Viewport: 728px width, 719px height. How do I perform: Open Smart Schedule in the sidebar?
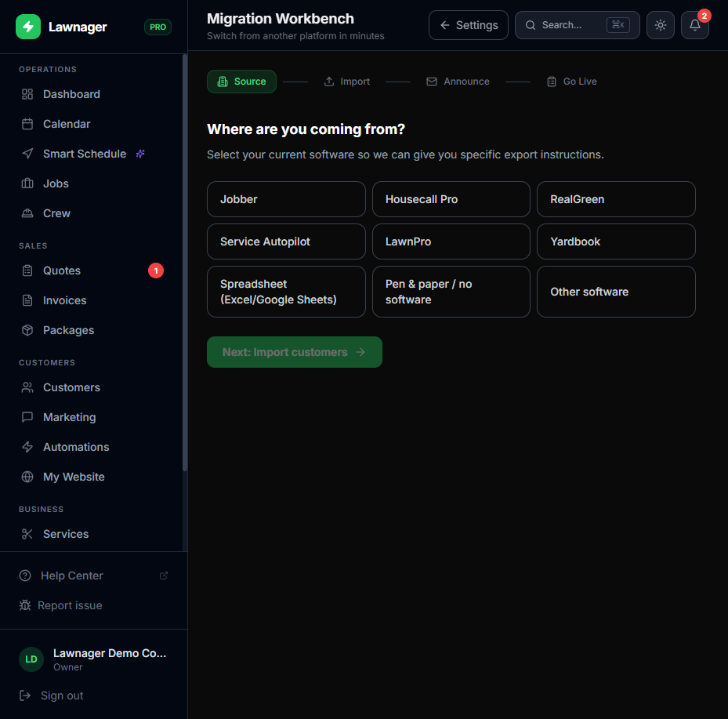pos(92,154)
